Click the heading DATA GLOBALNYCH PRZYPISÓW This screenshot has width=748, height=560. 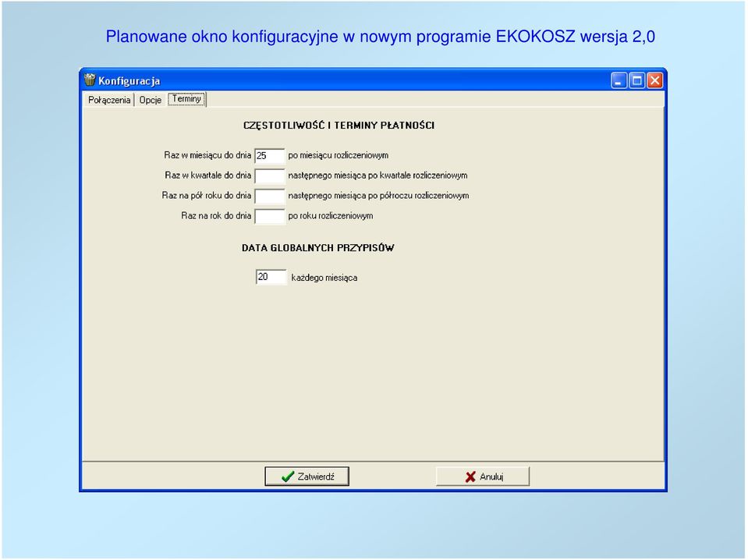point(318,248)
